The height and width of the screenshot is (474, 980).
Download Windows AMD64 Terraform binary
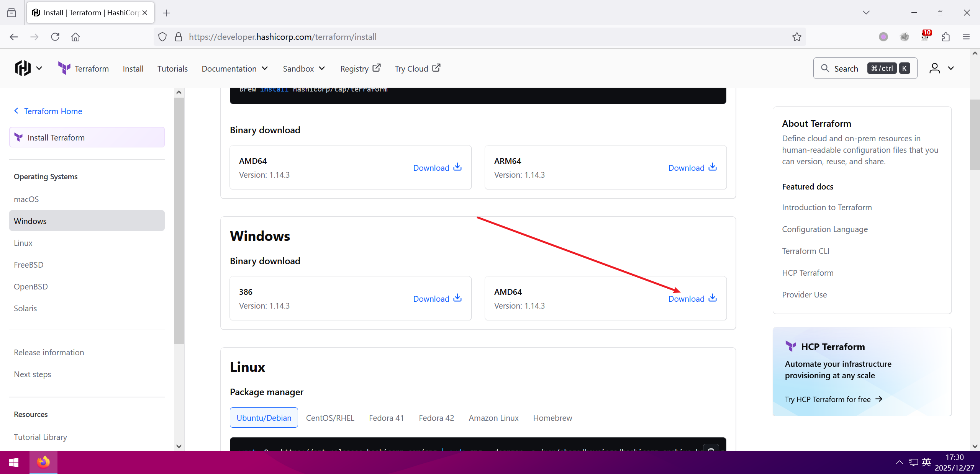pos(692,298)
